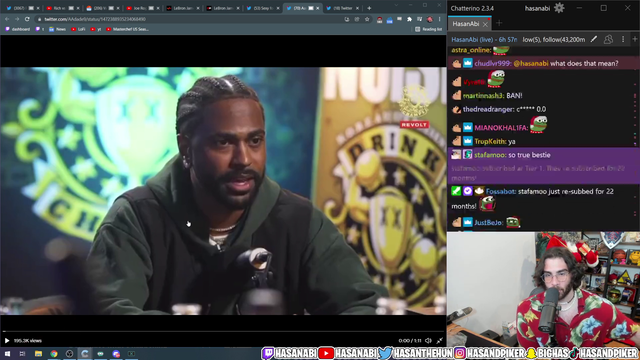Open the Windows Start menu
The height and width of the screenshot is (360, 640).
[x=7, y=353]
